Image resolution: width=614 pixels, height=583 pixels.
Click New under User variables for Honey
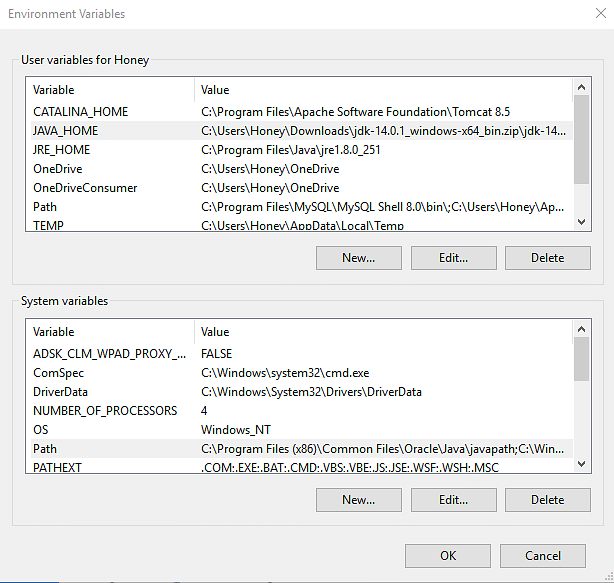tap(359, 258)
